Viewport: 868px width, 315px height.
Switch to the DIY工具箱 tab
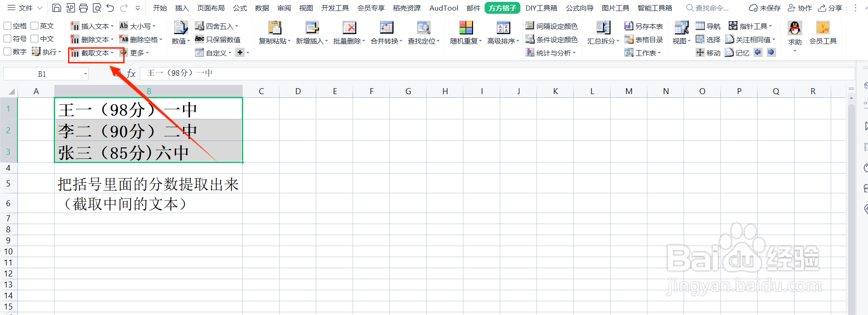[541, 8]
